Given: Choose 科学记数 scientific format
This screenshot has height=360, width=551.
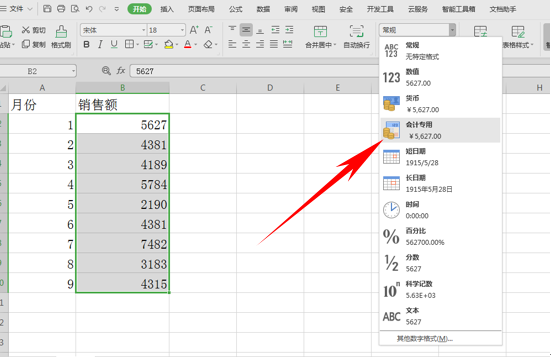Looking at the screenshot, I should point(441,289).
